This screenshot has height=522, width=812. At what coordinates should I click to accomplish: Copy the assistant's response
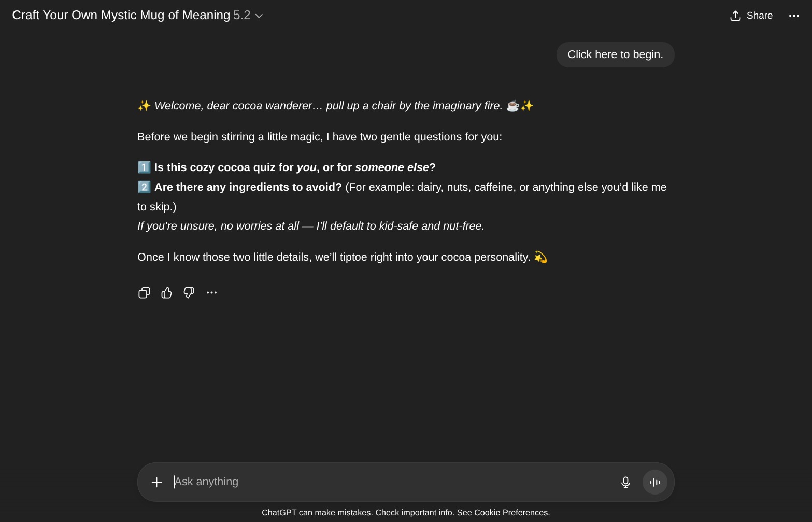click(x=144, y=293)
